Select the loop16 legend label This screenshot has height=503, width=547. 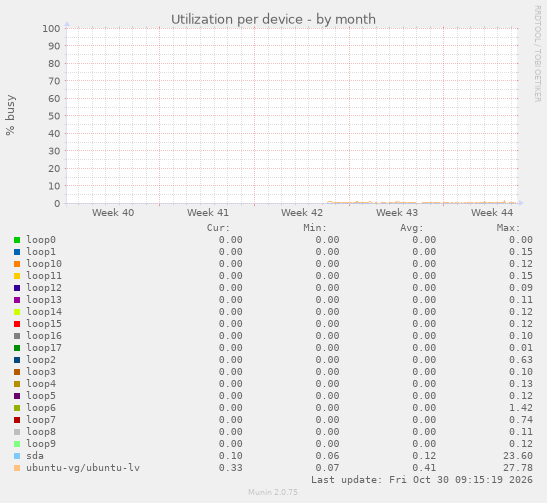tap(44, 336)
